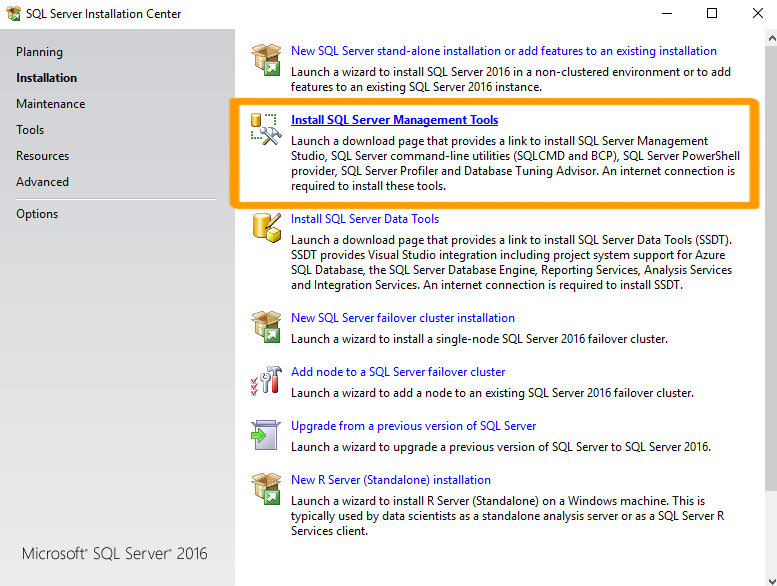
Task: Click the scrollbar up arrow
Action: tap(771, 38)
